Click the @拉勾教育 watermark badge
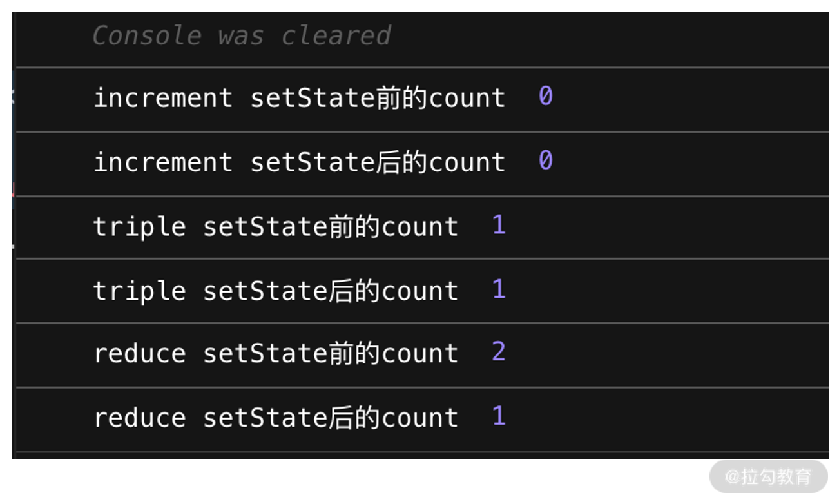Viewport: 839px width, 504px height. 768,477
